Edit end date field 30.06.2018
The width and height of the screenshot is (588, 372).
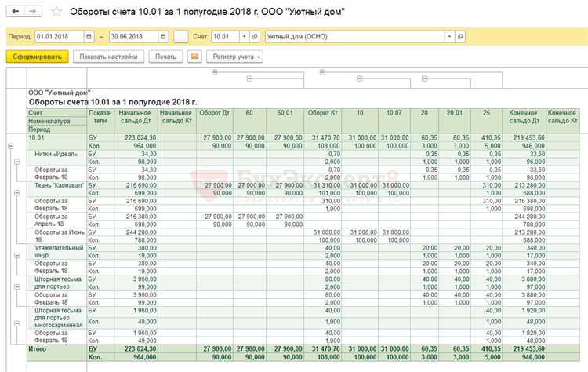tap(133, 37)
